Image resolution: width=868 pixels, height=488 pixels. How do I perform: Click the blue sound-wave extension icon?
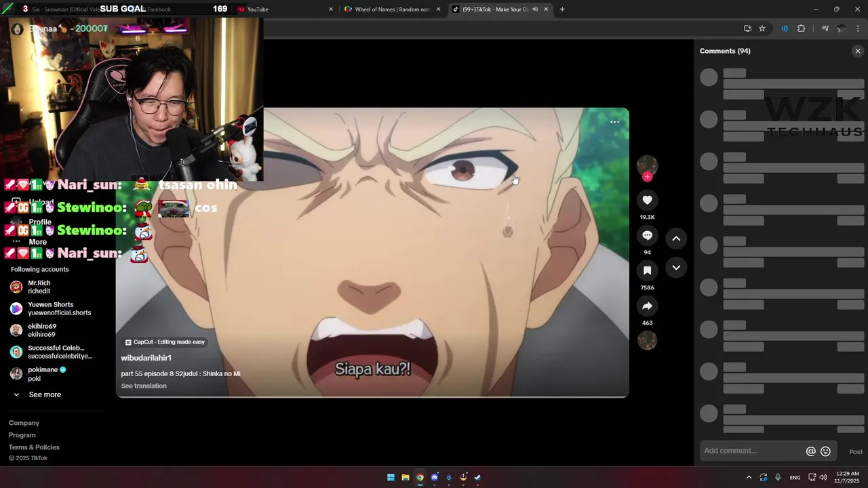pyautogui.click(x=785, y=28)
